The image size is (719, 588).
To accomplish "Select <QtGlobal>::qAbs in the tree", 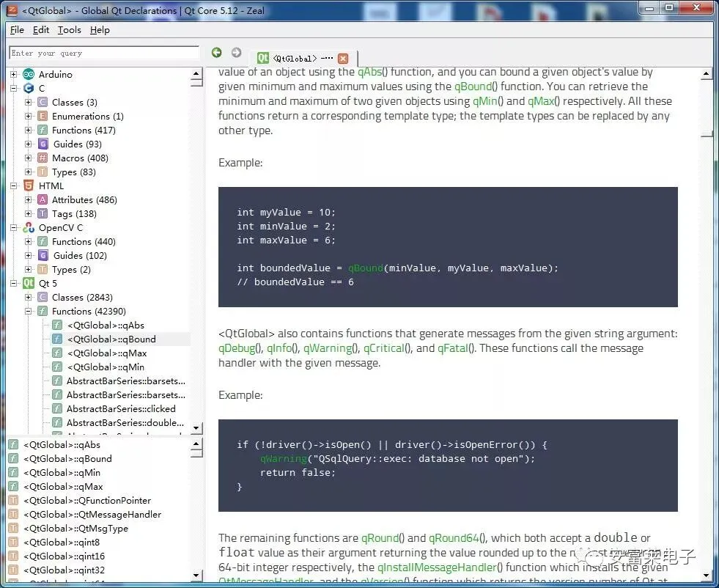I will click(x=106, y=326).
